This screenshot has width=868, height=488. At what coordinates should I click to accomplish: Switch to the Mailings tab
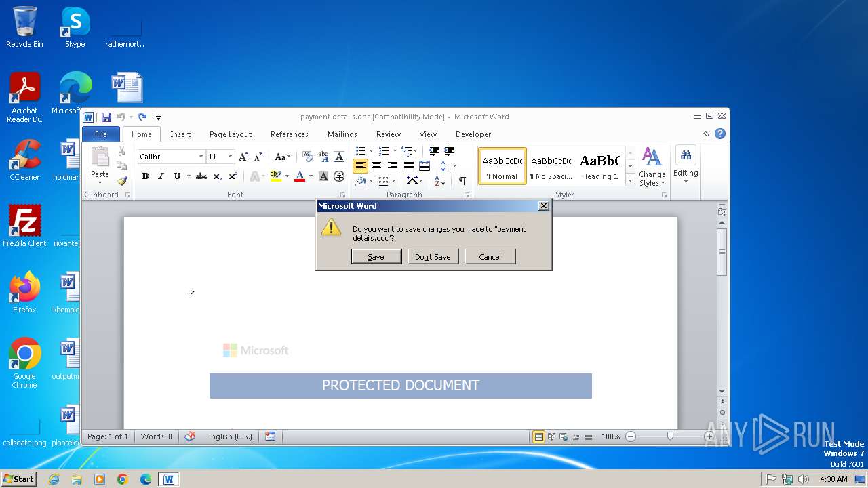coord(342,134)
